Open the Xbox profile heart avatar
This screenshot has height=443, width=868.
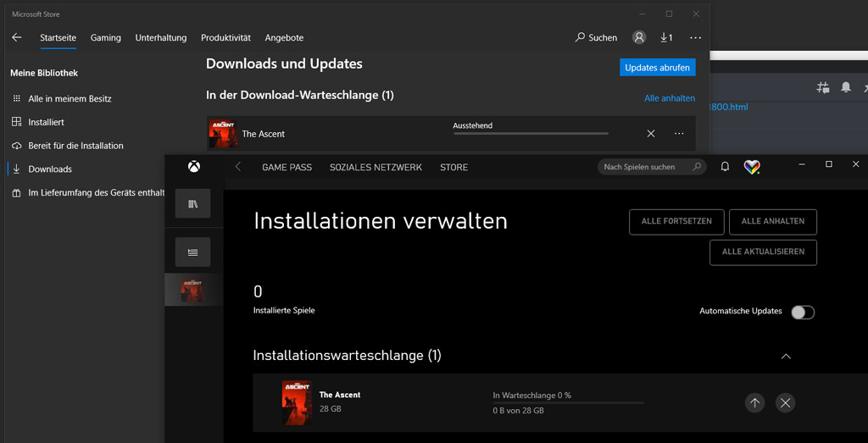[x=752, y=167]
